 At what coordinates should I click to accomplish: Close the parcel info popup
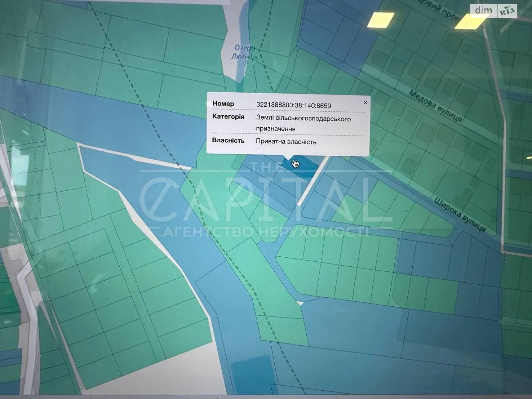(x=365, y=102)
